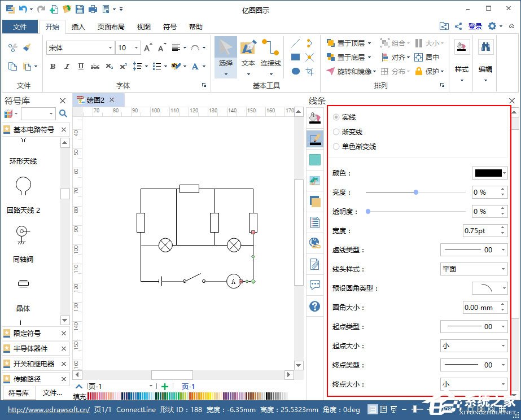This screenshot has height=420, width=521.
Task: Enable the 实线 (Solid line) option
Action: coord(336,117)
